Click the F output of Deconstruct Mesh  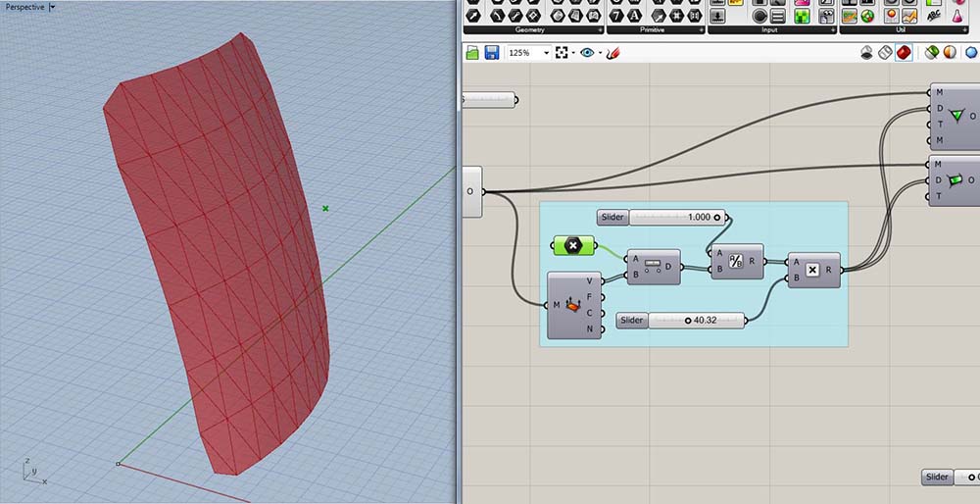[x=590, y=297]
